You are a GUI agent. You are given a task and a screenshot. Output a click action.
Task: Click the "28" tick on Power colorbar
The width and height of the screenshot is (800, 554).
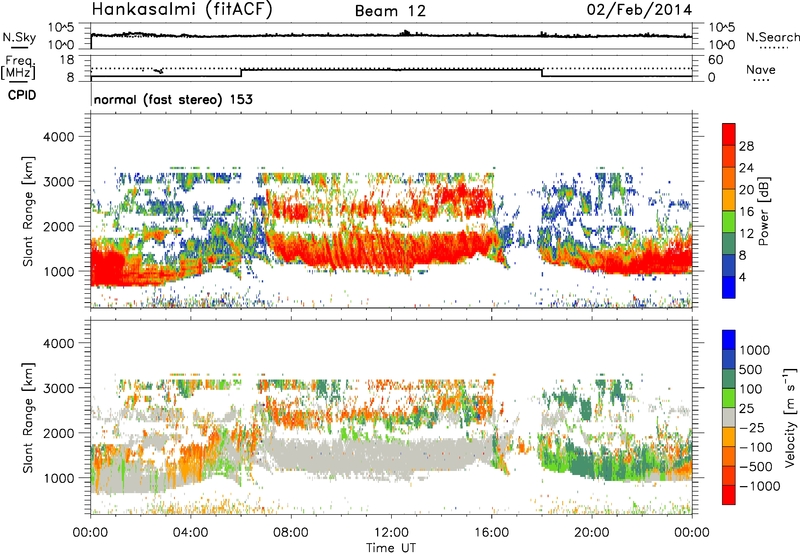coord(746,146)
